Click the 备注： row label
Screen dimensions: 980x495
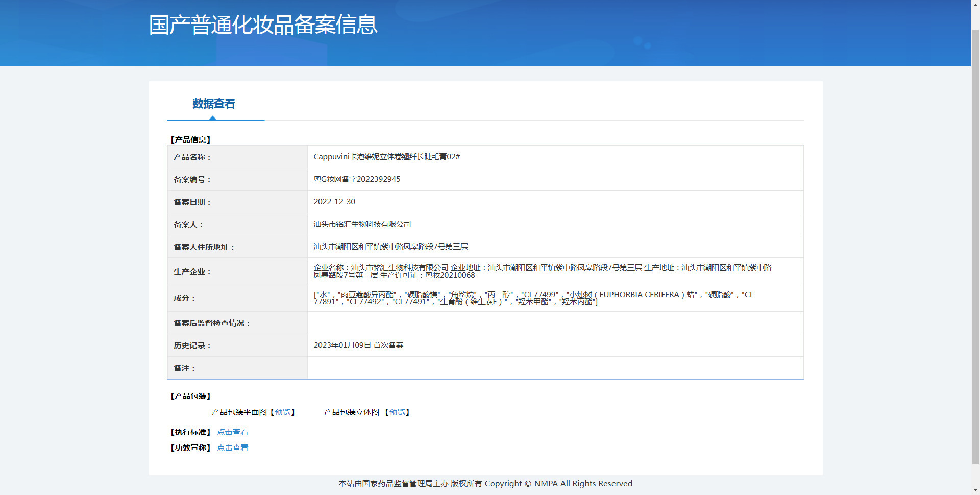pyautogui.click(x=184, y=368)
